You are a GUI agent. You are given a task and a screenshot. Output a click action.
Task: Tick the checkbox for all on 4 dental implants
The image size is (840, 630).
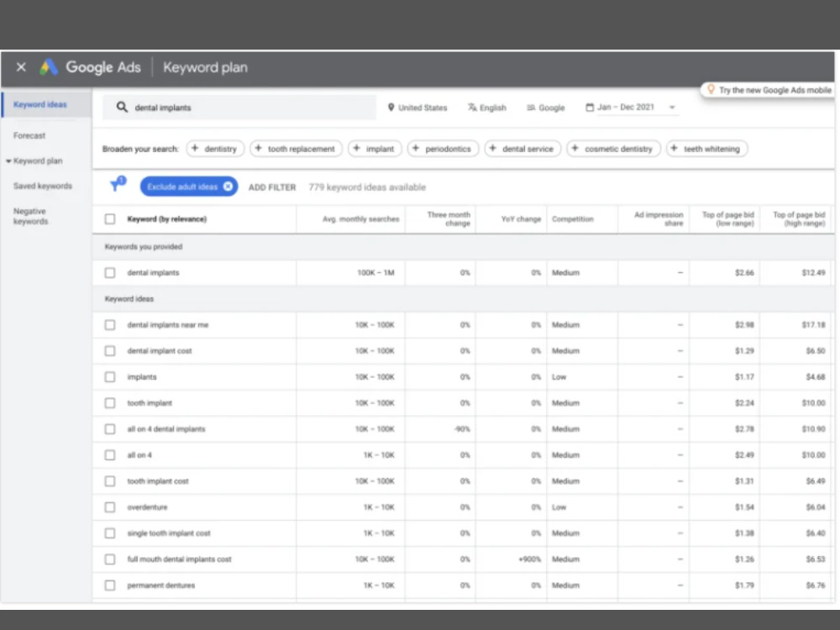coord(110,429)
